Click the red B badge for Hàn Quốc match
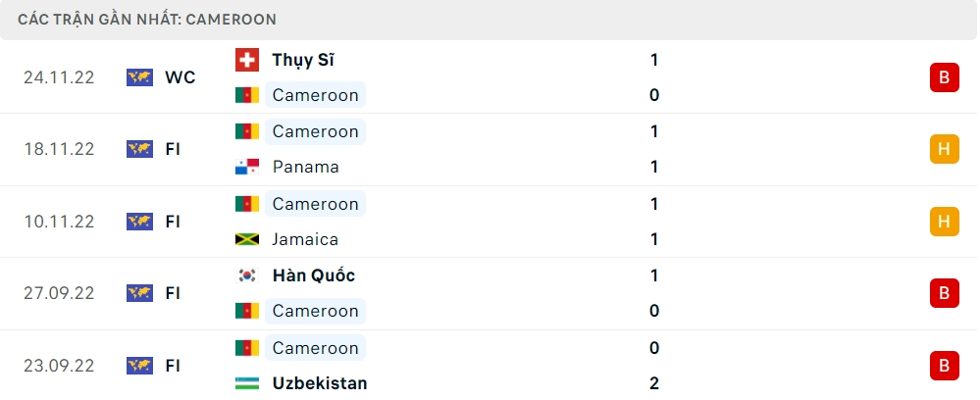This screenshot has width=980, height=400. coord(944,293)
